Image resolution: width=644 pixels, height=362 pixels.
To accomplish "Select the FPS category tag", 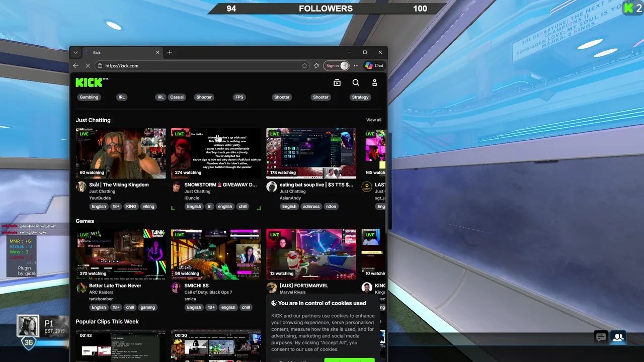I will (239, 97).
